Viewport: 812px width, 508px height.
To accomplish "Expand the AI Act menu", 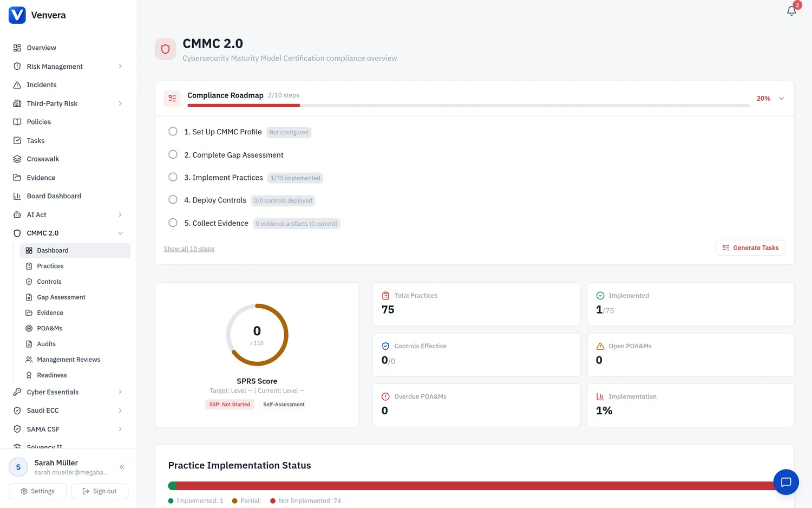I will point(120,215).
